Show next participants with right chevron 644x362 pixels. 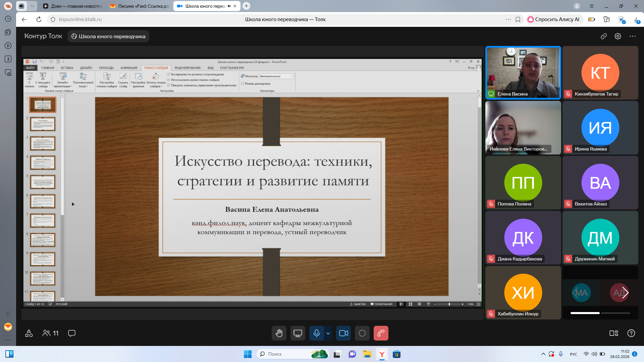[625, 293]
